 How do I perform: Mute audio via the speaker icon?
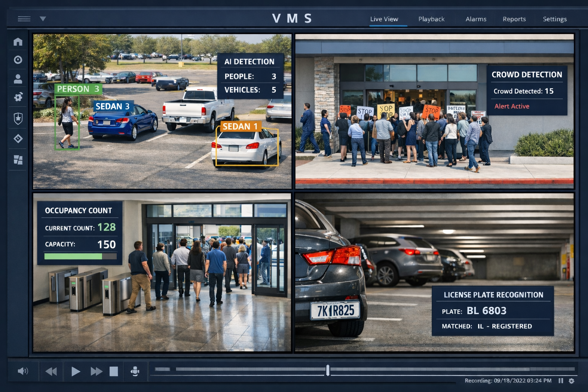(x=23, y=371)
